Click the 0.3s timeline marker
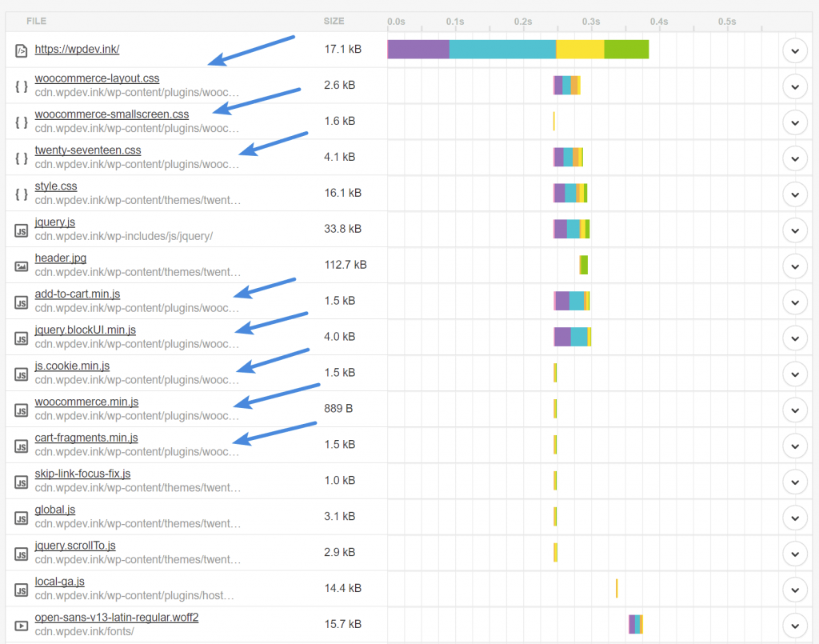The image size is (819, 644). click(591, 22)
